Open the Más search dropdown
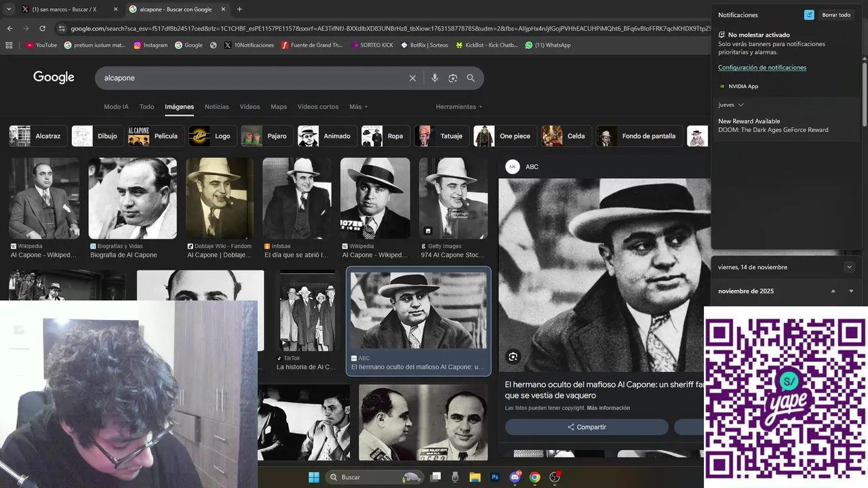Screen dimensions: 868x488 pos(358,107)
